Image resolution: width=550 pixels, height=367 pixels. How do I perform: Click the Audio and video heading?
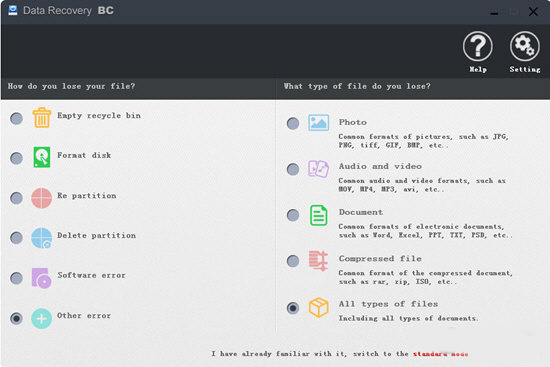(x=380, y=166)
